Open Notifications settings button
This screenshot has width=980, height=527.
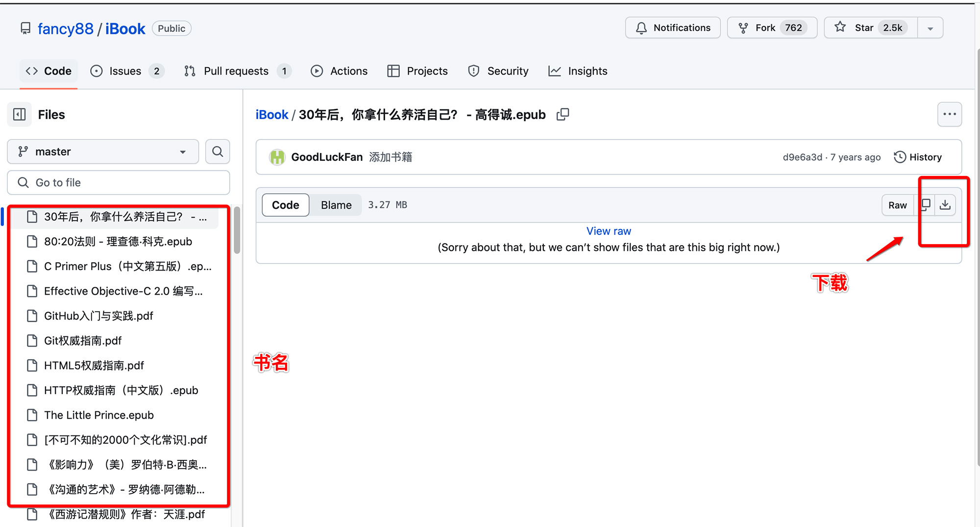pos(673,28)
